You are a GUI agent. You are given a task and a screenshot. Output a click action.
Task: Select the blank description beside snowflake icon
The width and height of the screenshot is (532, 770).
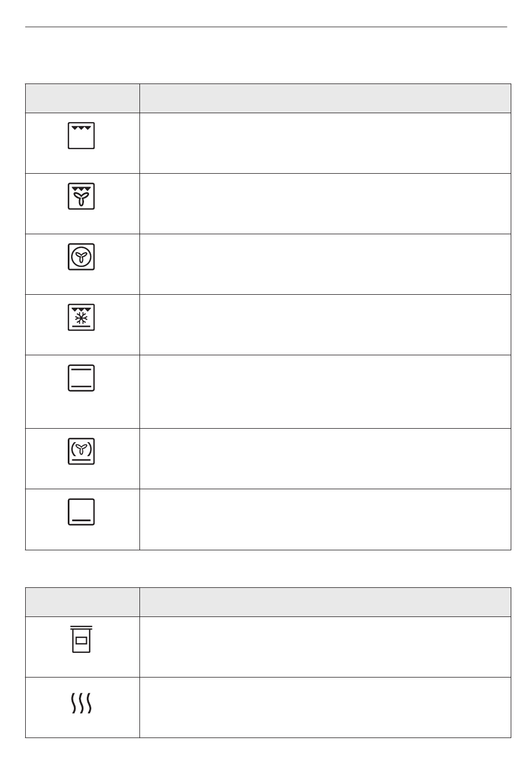[325, 325]
